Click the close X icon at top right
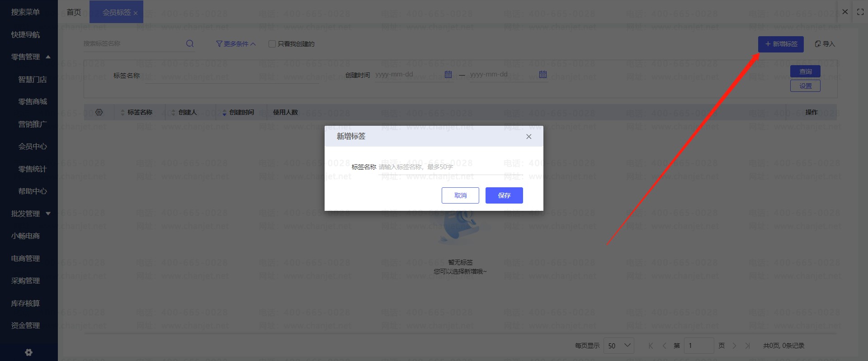Screen dimensions: 868x361 pos(845,12)
